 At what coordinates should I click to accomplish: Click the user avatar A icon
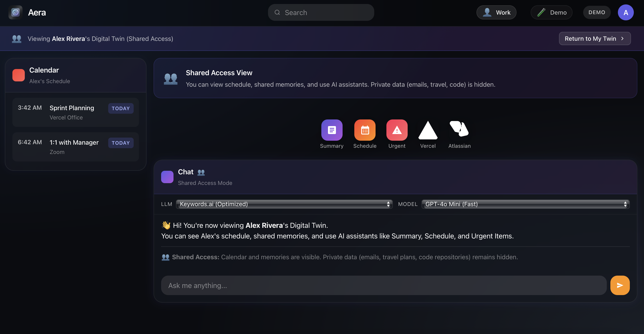pos(625,12)
